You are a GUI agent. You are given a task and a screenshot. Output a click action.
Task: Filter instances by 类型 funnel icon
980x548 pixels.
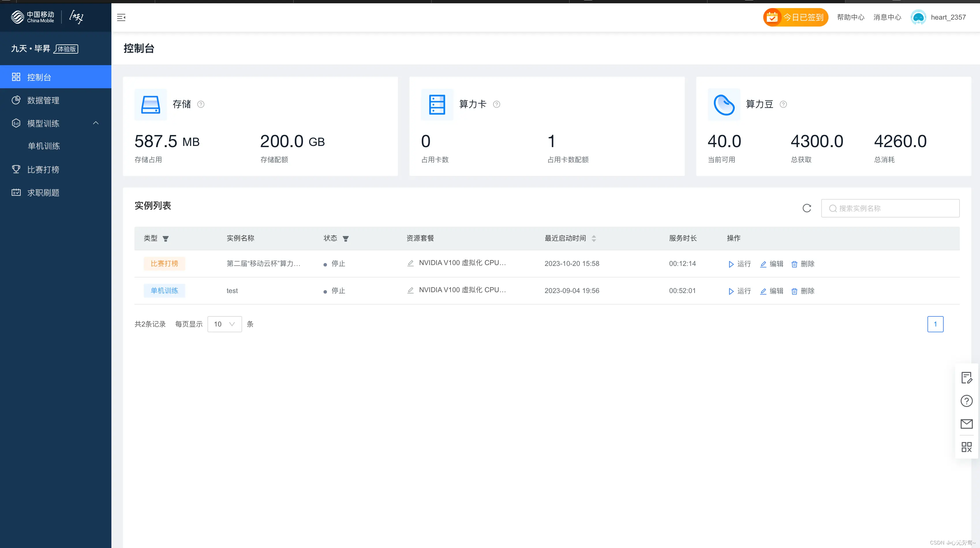(x=165, y=239)
